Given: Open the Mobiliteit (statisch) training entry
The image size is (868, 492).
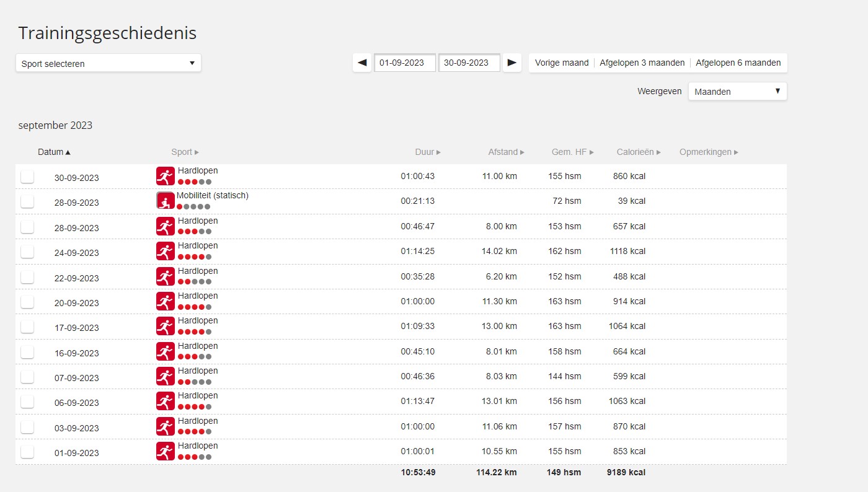Looking at the screenshot, I should pyautogui.click(x=213, y=196).
